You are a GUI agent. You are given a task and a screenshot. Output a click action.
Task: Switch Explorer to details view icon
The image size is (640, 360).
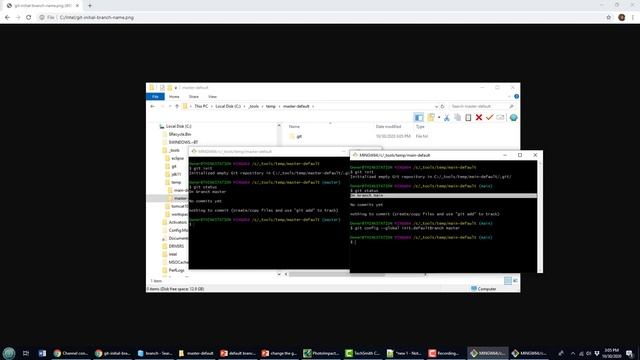tap(508, 281)
